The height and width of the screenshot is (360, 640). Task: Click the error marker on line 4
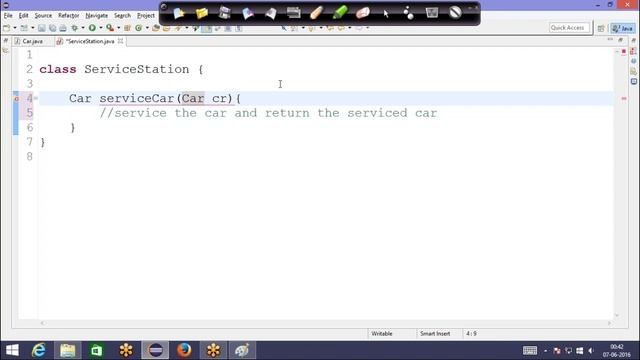(x=16, y=98)
